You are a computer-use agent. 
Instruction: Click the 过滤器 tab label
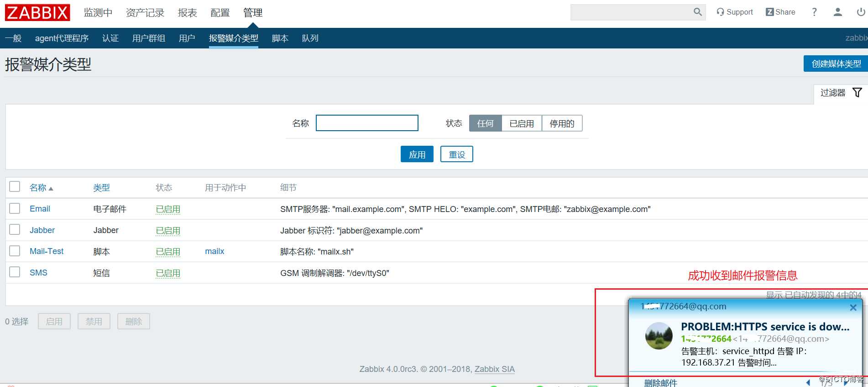(833, 93)
